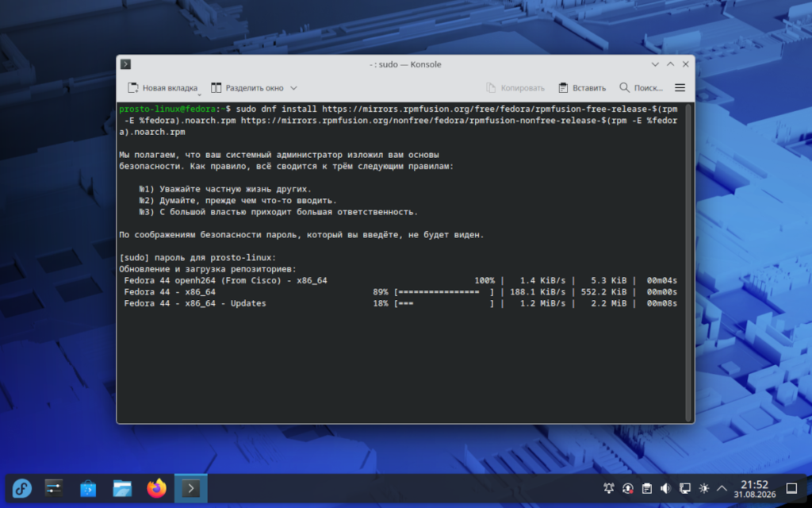812x508 pixels.
Task: Click the "18%" progress value
Action: tap(381, 303)
